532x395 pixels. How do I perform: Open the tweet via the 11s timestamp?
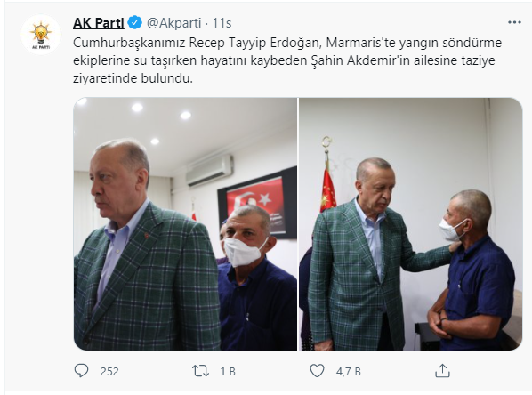(x=222, y=23)
